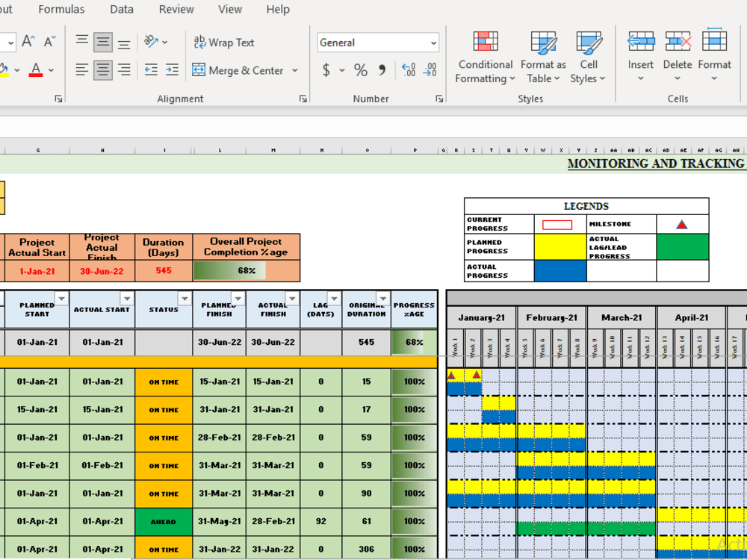747x560 pixels.
Task: Toggle center text alignment
Action: (x=102, y=69)
